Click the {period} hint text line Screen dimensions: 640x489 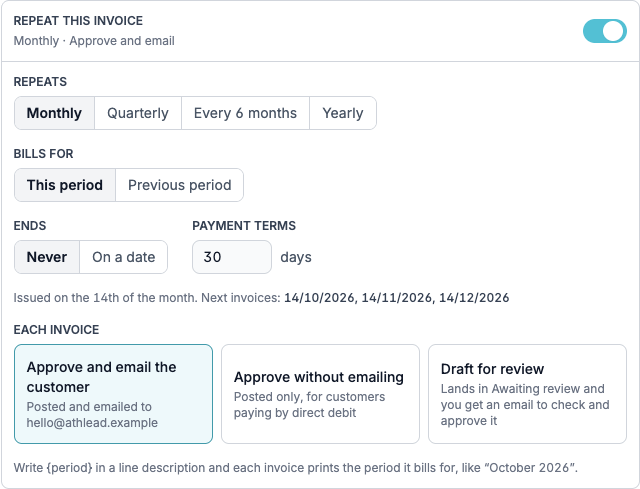[x=296, y=468]
